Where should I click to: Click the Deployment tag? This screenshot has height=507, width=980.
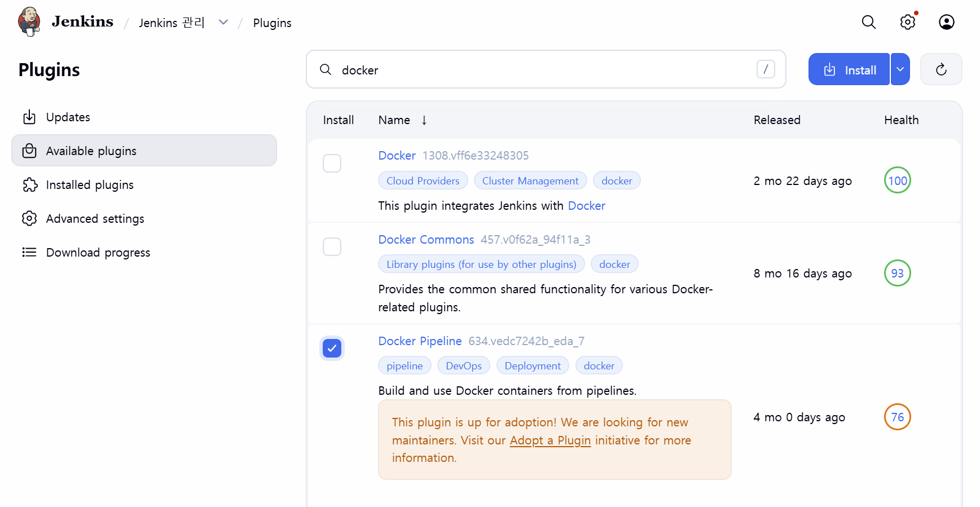(x=533, y=365)
